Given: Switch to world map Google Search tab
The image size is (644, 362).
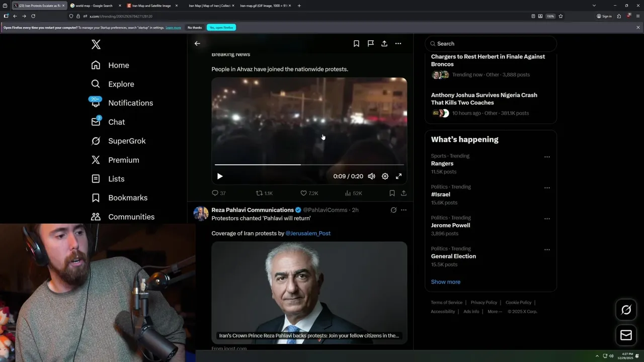Looking at the screenshot, I should click(95, 6).
